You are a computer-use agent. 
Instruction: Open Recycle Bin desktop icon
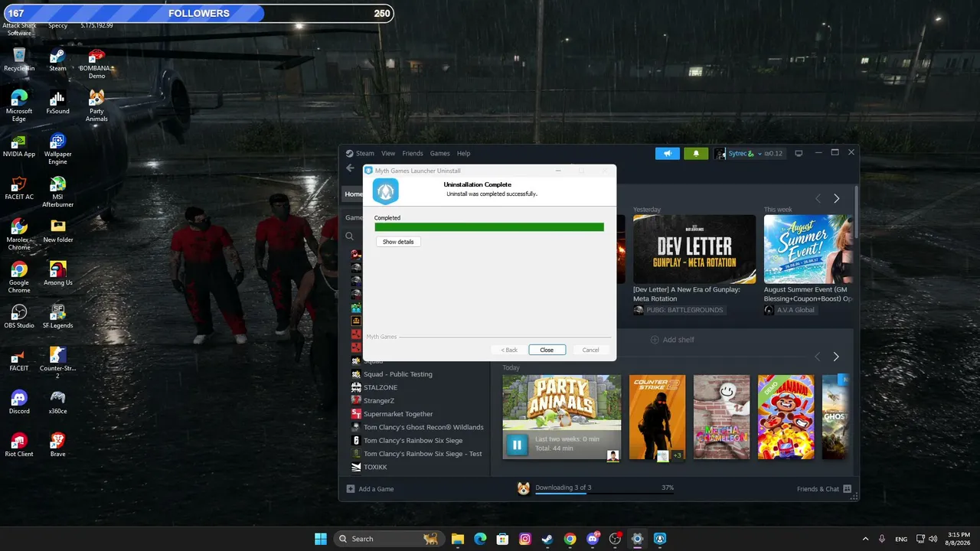(19, 60)
